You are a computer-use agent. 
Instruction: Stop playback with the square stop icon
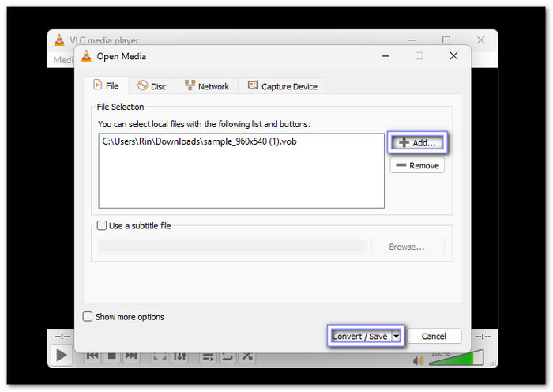coord(112,356)
